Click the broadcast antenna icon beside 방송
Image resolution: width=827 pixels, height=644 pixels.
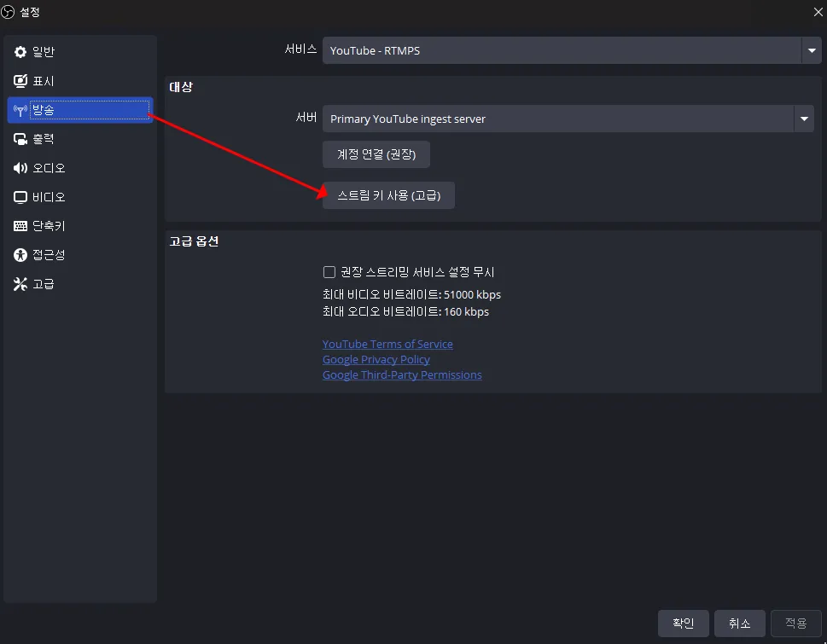coord(20,110)
